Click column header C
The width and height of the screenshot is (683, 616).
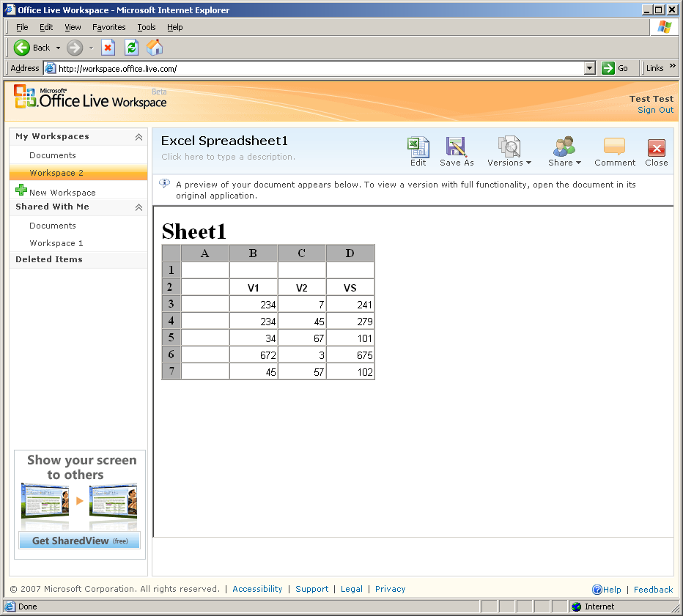301,253
